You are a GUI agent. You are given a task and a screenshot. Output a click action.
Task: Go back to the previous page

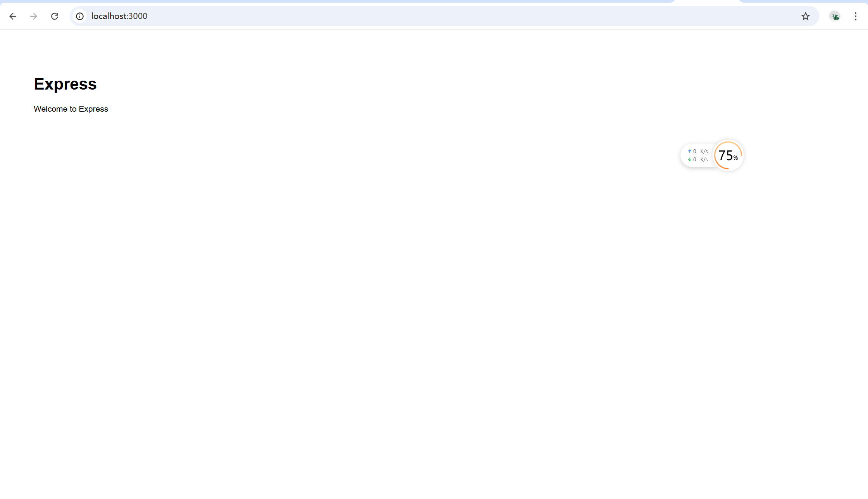pos(13,16)
